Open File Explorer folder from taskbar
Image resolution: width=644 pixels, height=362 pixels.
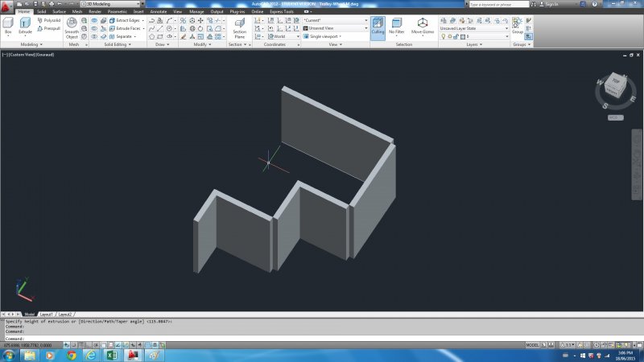click(x=30, y=356)
